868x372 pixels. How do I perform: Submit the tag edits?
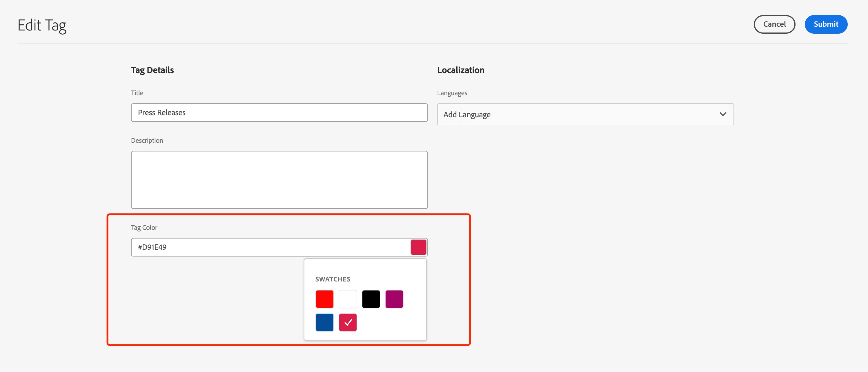pyautogui.click(x=826, y=24)
